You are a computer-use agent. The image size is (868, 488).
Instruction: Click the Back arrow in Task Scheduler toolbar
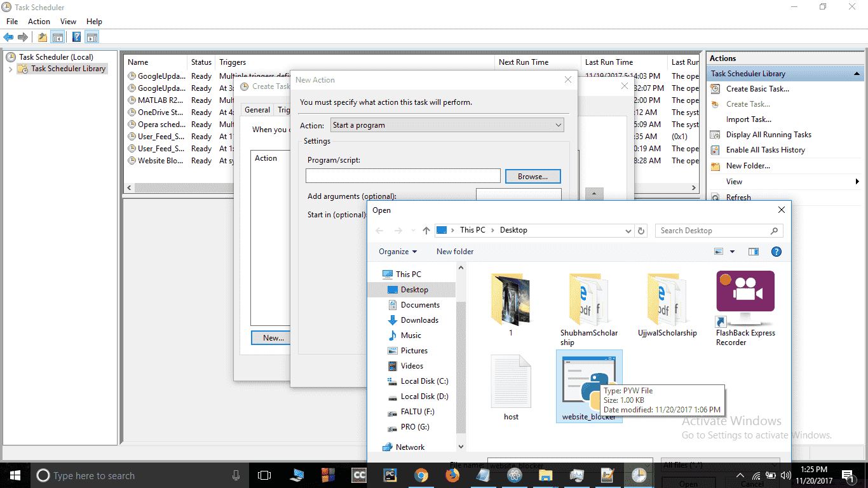click(x=8, y=37)
